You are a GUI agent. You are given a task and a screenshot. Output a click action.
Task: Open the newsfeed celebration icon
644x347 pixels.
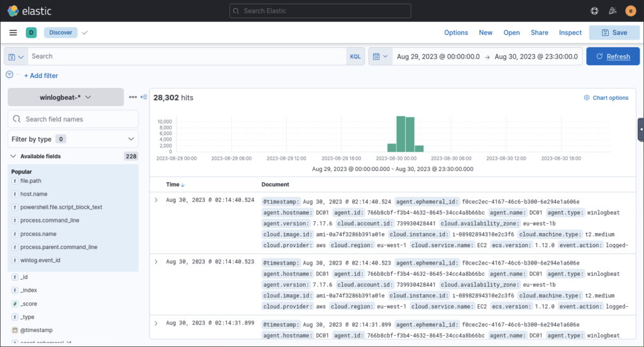(613, 11)
